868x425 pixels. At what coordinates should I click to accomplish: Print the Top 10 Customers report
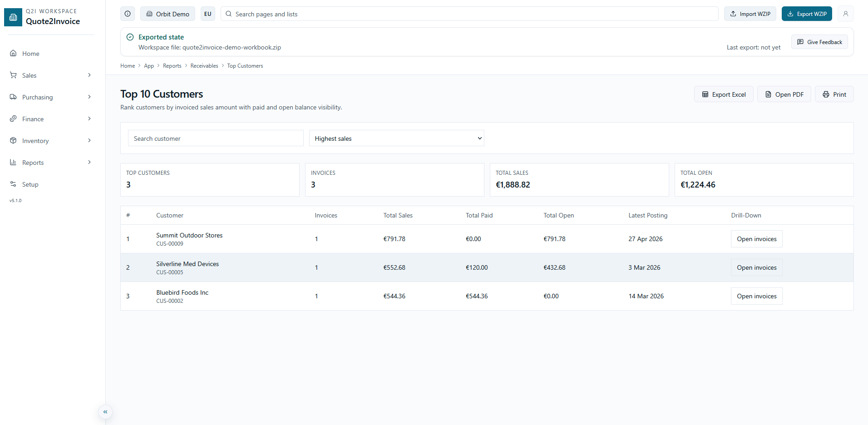coord(834,94)
